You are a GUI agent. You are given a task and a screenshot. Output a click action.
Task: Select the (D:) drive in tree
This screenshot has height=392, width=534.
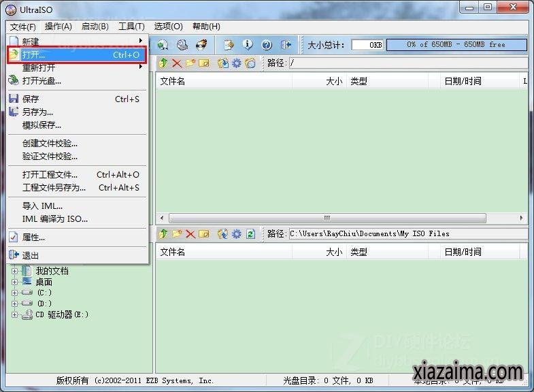pos(45,304)
